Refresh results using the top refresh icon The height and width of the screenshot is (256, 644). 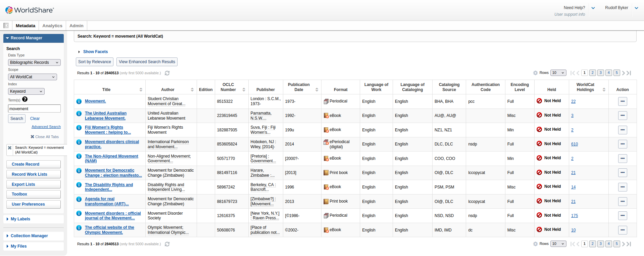tap(167, 73)
